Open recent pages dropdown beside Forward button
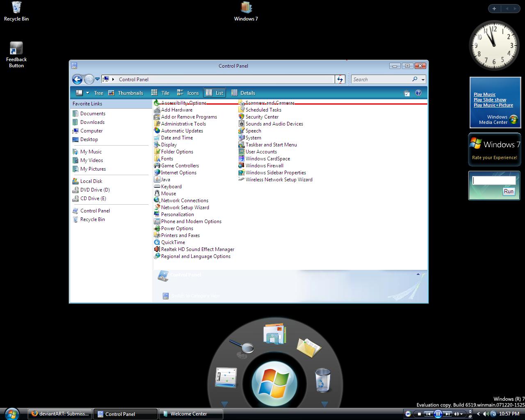Image resolution: width=525 pixels, height=420 pixels. (x=98, y=79)
